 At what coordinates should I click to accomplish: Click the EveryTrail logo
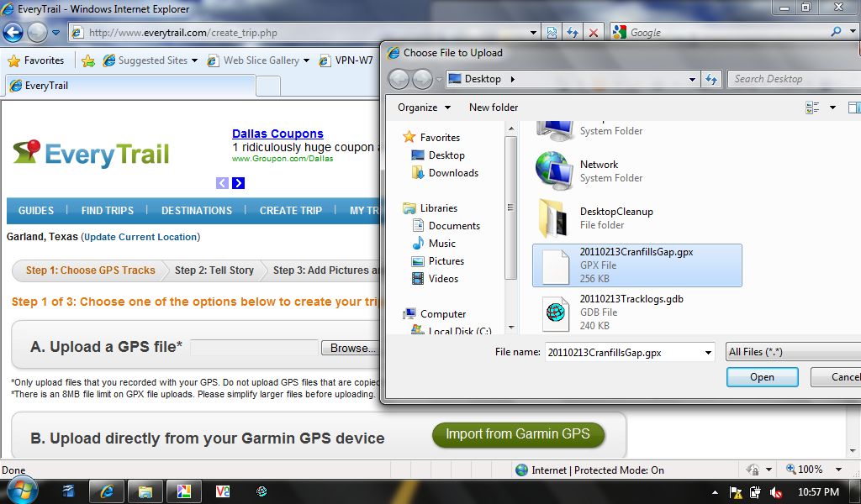(91, 154)
